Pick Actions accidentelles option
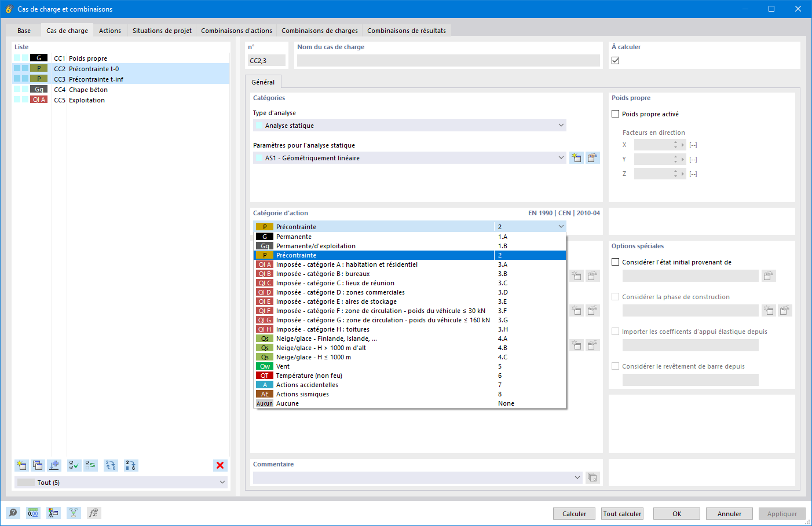Viewport: 812px width, 526px height. coord(409,385)
